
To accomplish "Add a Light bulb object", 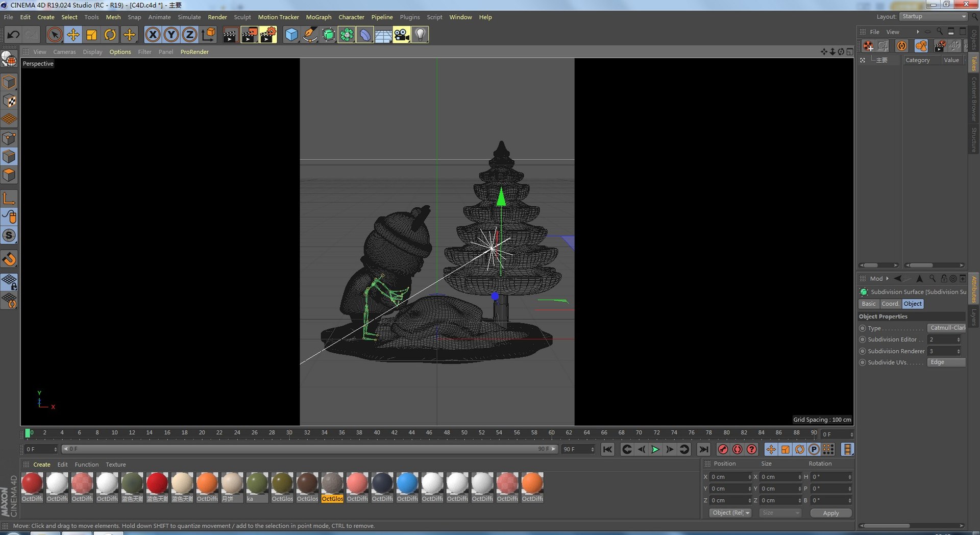I will (x=420, y=35).
